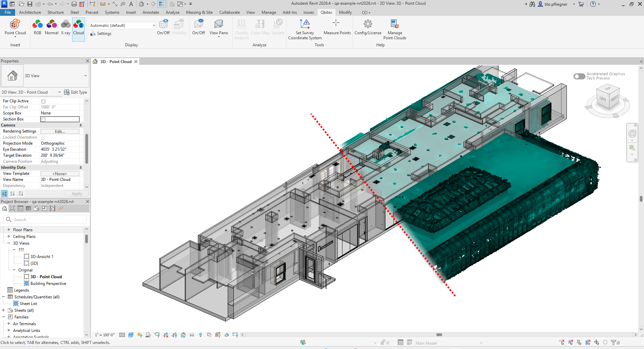Open the visual style icon in view bar
The width and height of the screenshot is (644, 349).
131,335
